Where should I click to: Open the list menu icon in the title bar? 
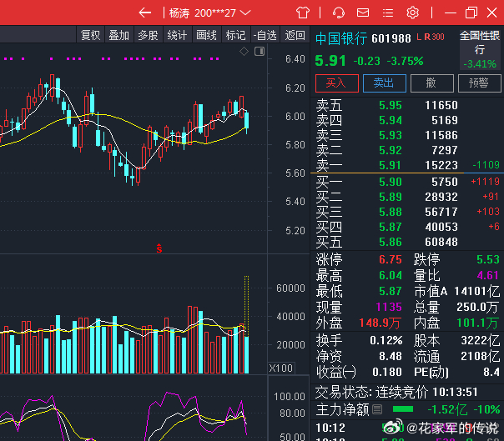[388, 13]
